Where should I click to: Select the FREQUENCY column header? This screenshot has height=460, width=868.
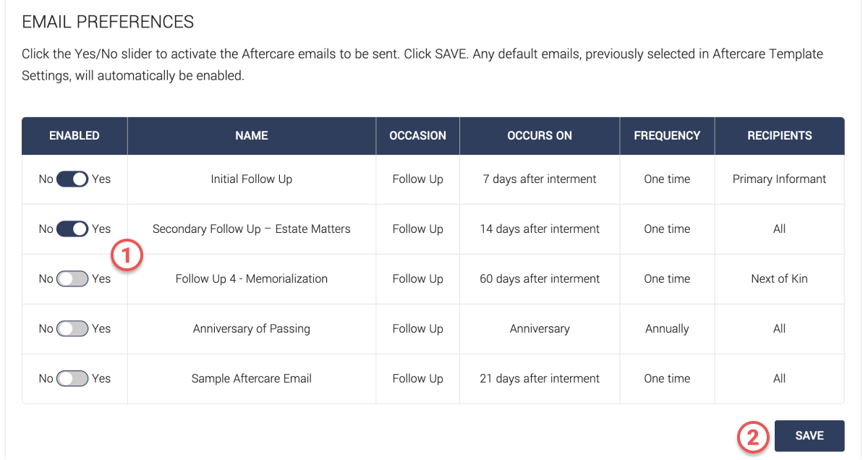(667, 135)
